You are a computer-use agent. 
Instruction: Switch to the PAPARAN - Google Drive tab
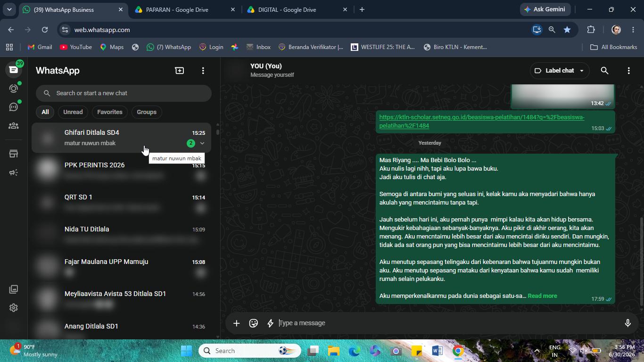[184, 9]
